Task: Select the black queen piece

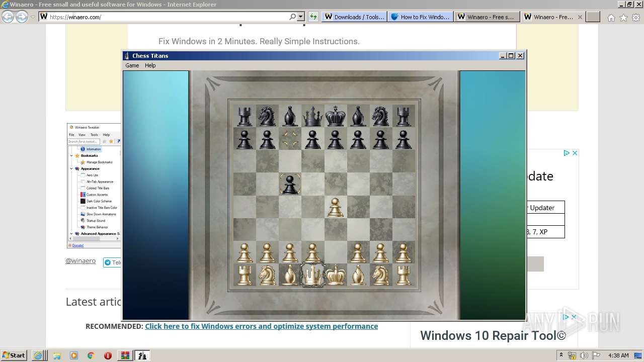Action: [x=312, y=116]
